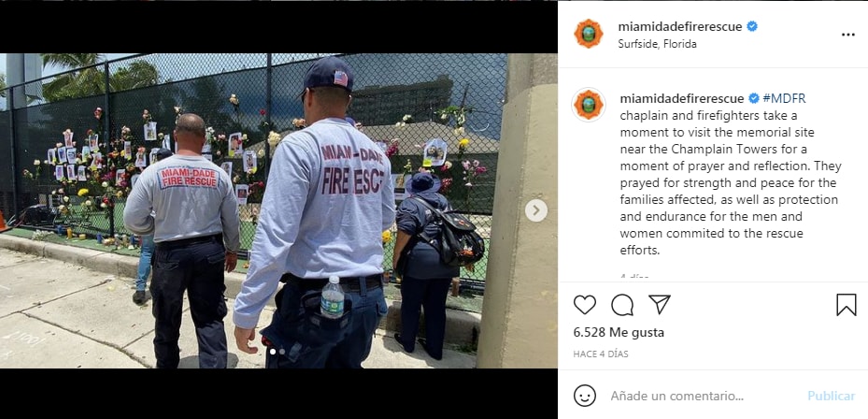868x419 pixels.
Task: Click the header profile avatar
Action: (x=589, y=34)
